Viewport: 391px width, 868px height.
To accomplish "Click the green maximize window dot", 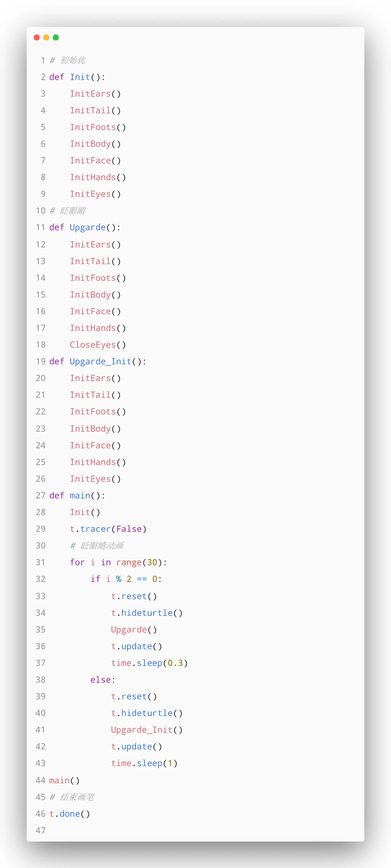I will coord(56,37).
